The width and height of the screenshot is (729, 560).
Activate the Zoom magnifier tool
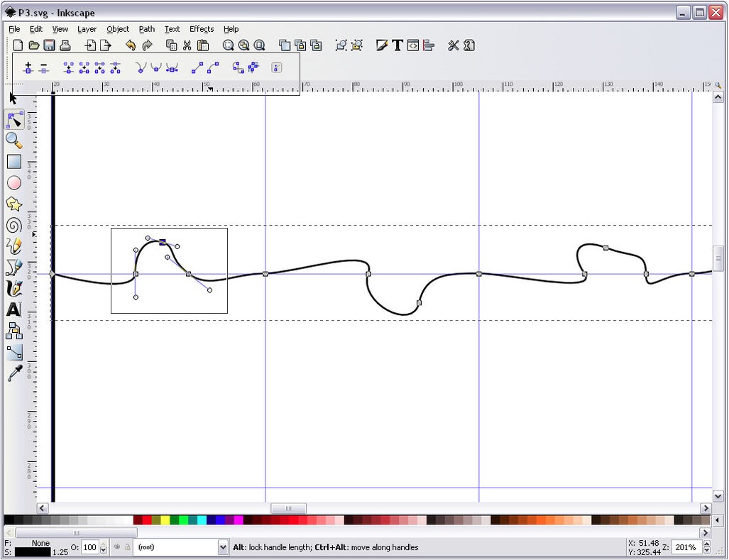coord(13,141)
